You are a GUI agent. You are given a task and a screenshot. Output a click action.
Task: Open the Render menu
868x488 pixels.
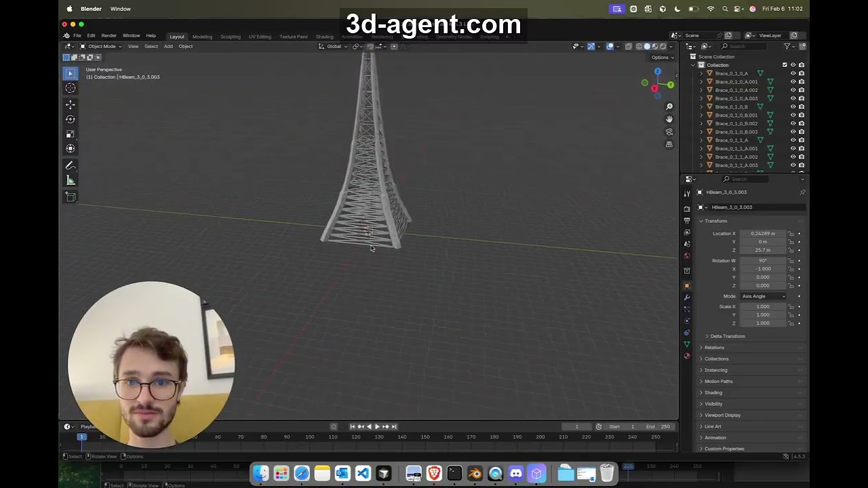coord(108,36)
